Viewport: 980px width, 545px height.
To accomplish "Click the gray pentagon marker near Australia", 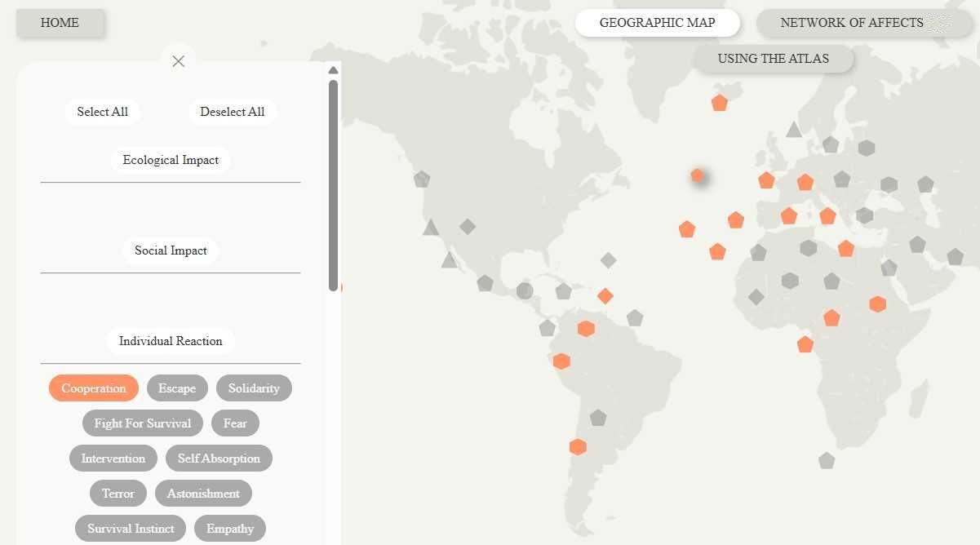I will pos(827,460).
